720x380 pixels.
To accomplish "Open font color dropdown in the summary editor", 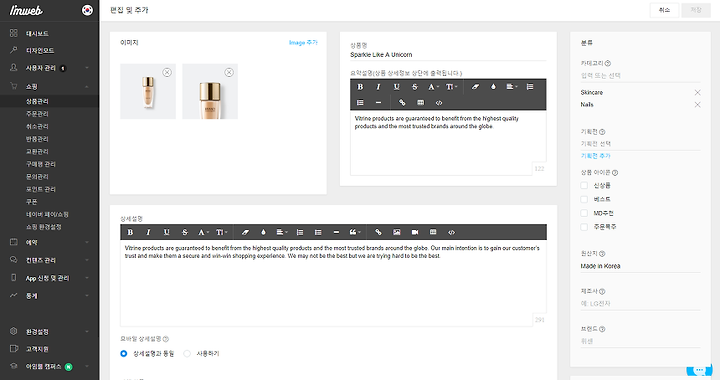I will [433, 87].
